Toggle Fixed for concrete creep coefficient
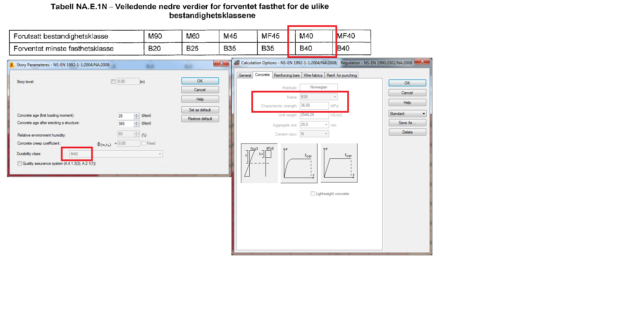The image size is (644, 335). [144, 143]
